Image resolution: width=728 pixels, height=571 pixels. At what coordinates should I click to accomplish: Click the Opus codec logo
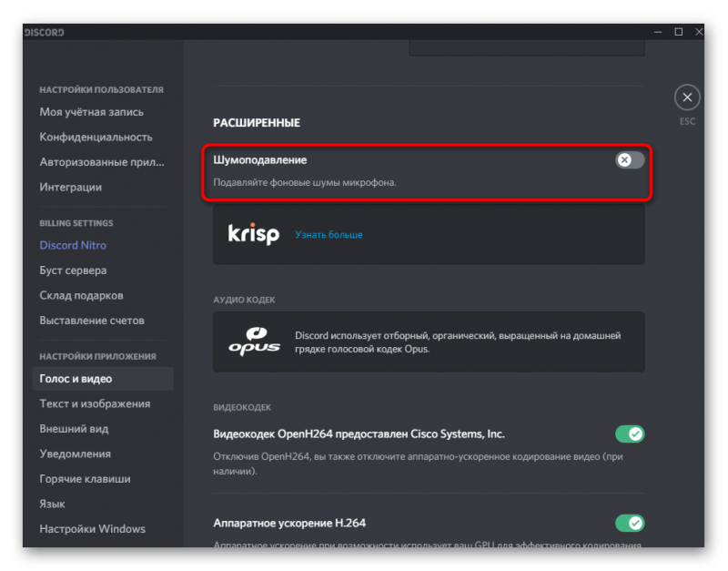254,342
